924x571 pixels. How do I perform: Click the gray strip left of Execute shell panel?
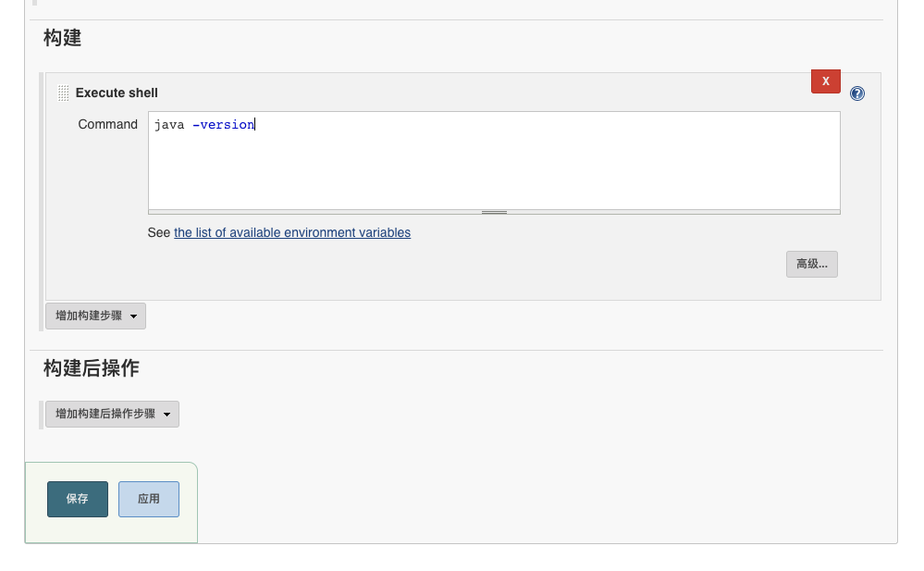tap(41, 185)
